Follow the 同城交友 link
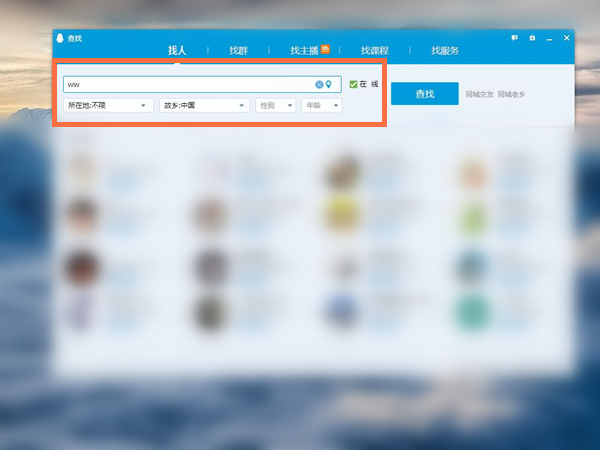 click(x=477, y=94)
